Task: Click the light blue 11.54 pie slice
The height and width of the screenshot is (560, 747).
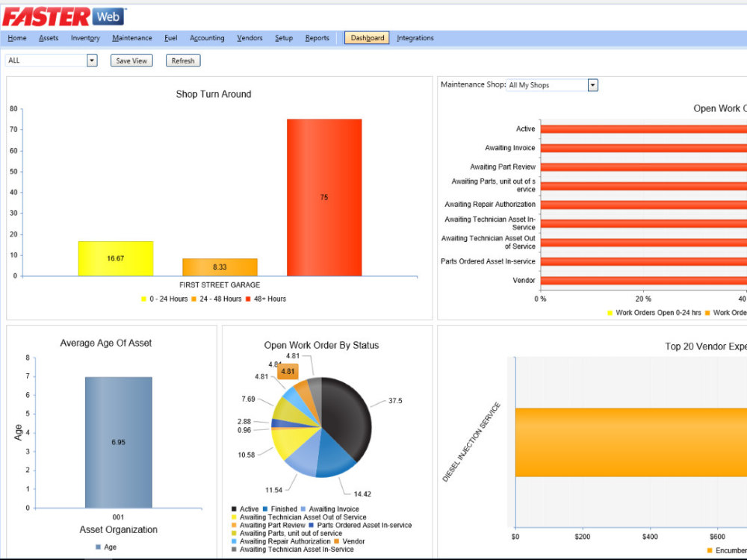Action: pyautogui.click(x=303, y=456)
